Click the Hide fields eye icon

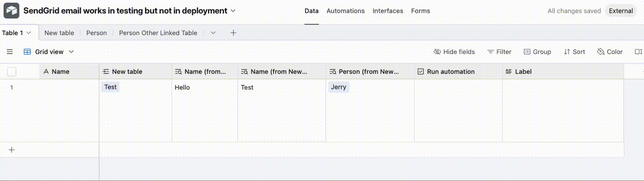[x=437, y=52]
